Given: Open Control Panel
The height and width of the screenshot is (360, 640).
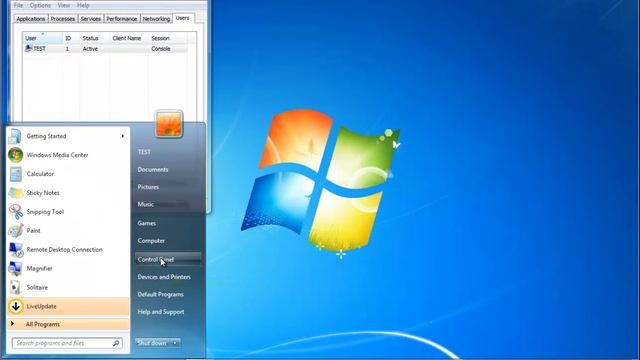Looking at the screenshot, I should pyautogui.click(x=168, y=260).
